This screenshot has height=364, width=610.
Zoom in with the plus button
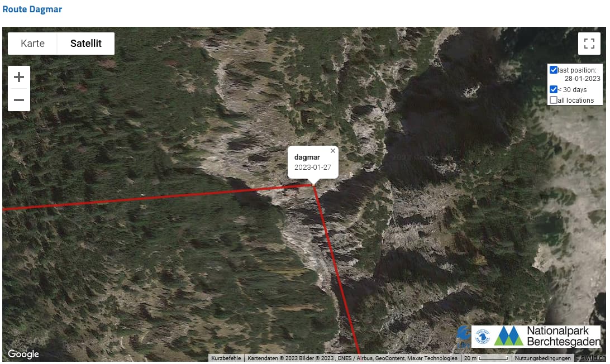[19, 77]
